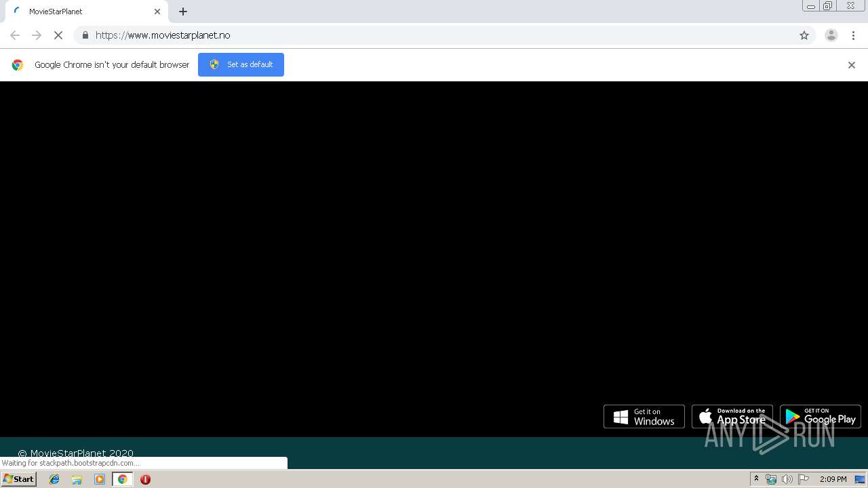View site security lock info
868x488 pixels.
(85, 35)
